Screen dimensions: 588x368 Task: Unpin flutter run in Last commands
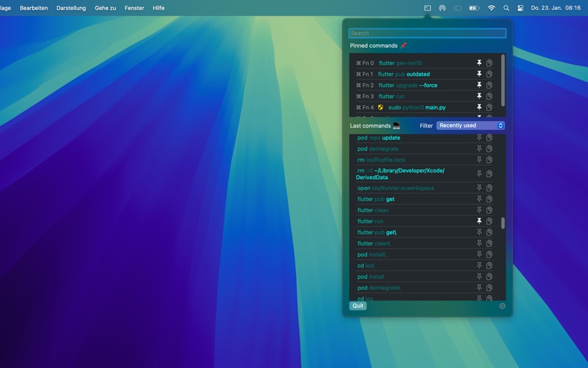tap(479, 221)
